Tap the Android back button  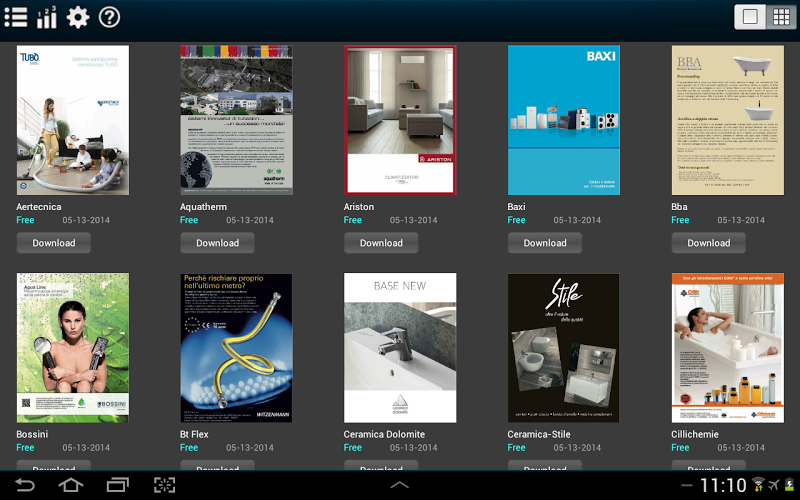tap(24, 485)
